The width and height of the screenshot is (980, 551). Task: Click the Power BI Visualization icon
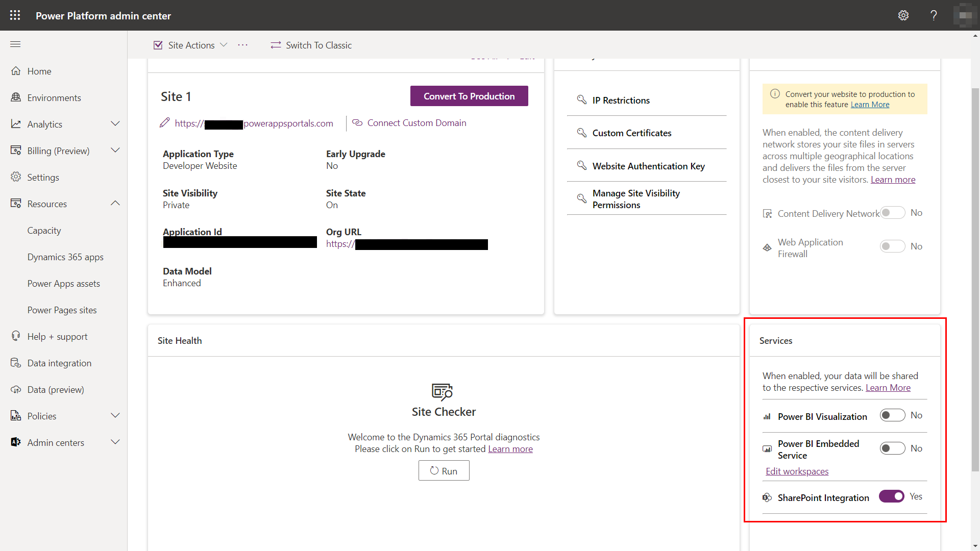point(767,416)
